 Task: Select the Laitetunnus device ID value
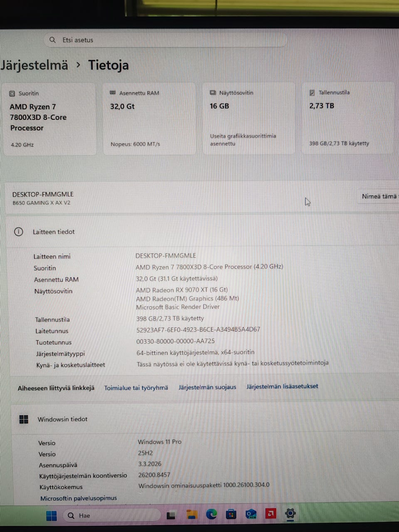pyautogui.click(x=198, y=329)
